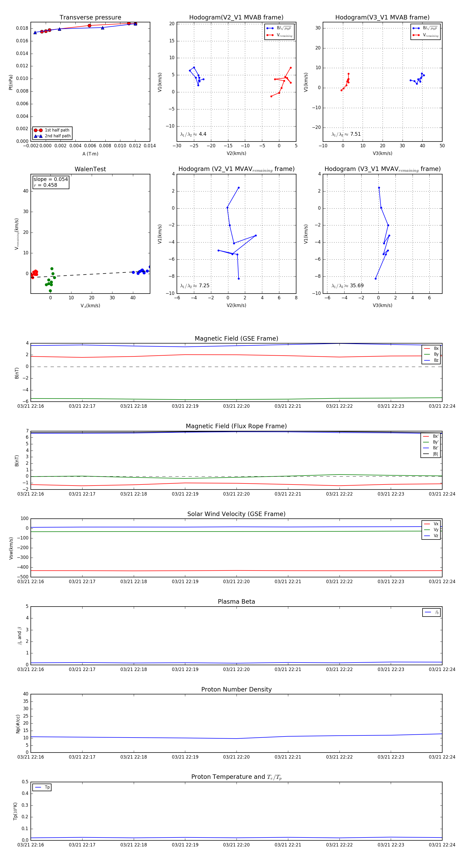This screenshot has width=473, height=868.
Task: Select the Vz legend entry
Action: point(431,536)
